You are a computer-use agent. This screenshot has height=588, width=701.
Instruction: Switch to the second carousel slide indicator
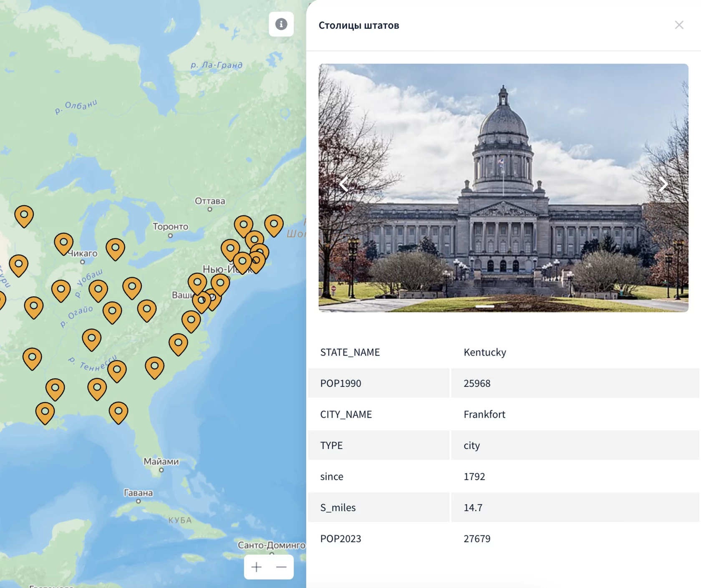[x=507, y=306]
